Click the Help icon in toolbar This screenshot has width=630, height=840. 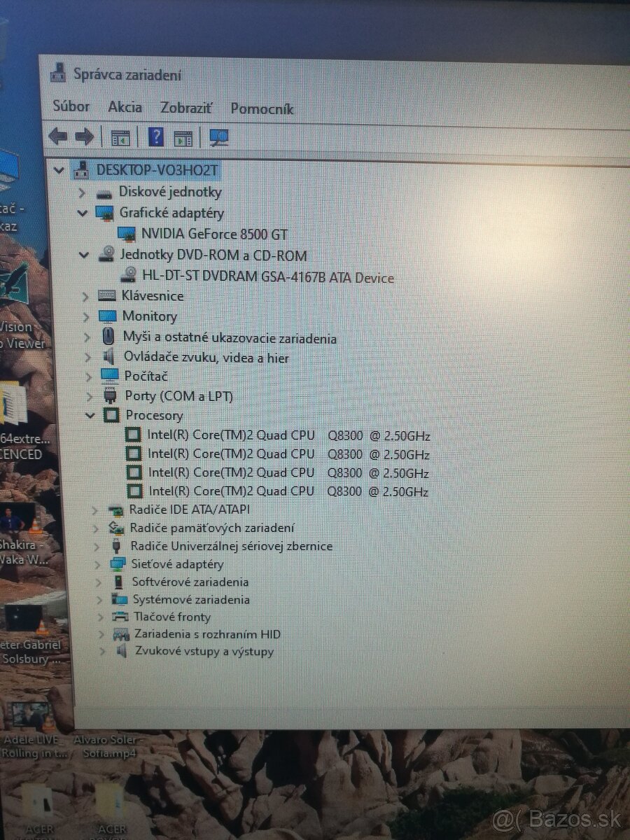point(157,136)
